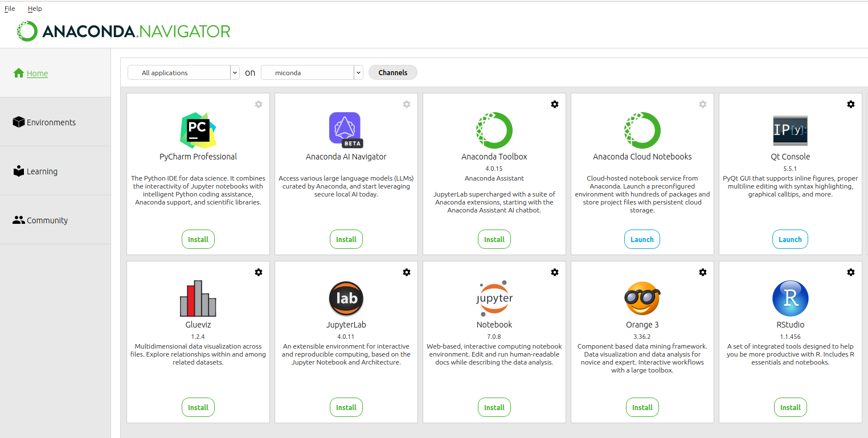Open gear options menu for RStudio

850,272
